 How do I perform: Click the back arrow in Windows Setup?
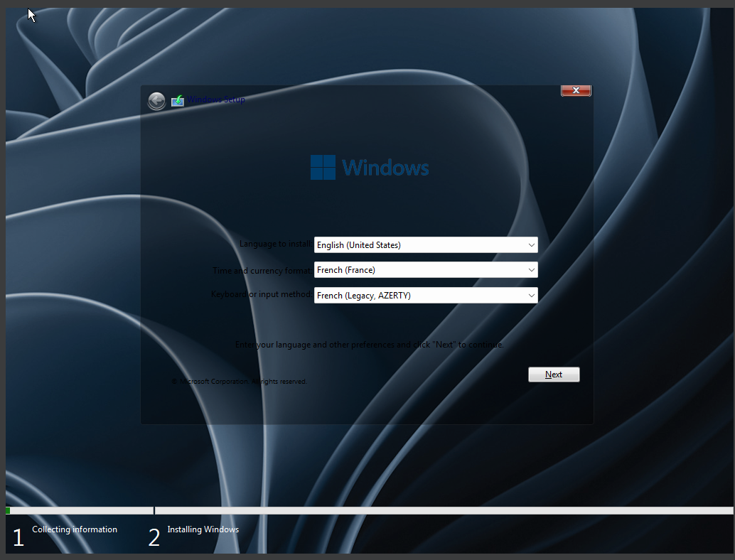(x=156, y=101)
